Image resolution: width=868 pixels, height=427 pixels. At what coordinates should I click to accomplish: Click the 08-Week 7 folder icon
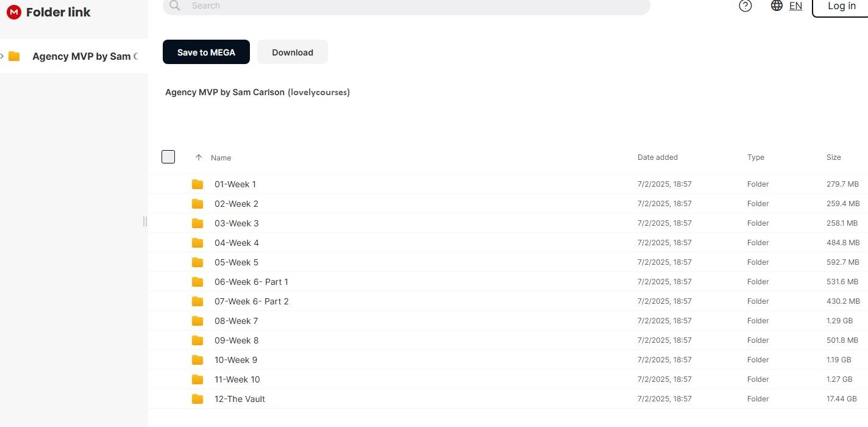pyautogui.click(x=197, y=321)
